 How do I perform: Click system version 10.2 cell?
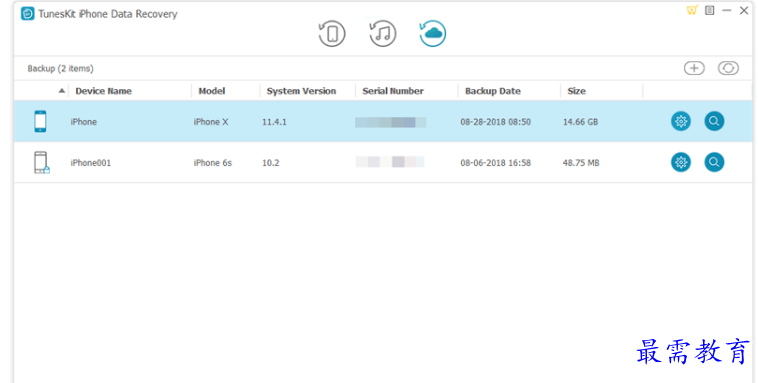coord(271,163)
